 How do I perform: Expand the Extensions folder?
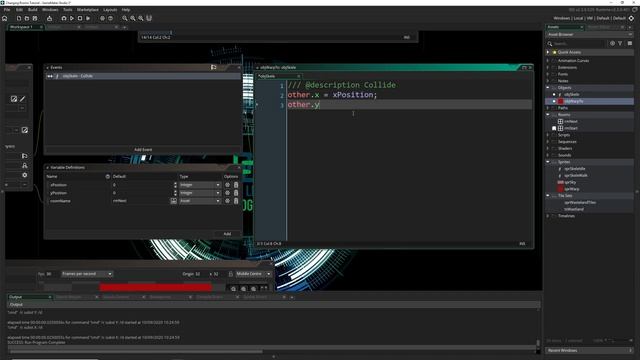tap(548, 67)
